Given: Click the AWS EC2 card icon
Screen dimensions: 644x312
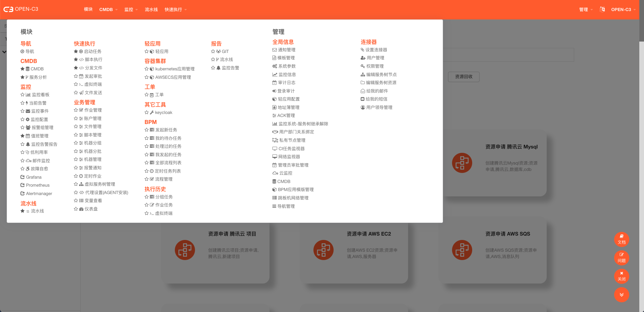Looking at the screenshot, I should pyautogui.click(x=324, y=250).
